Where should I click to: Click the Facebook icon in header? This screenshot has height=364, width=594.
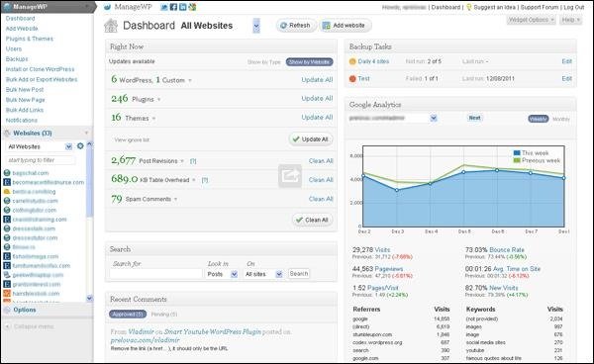pyautogui.click(x=173, y=7)
